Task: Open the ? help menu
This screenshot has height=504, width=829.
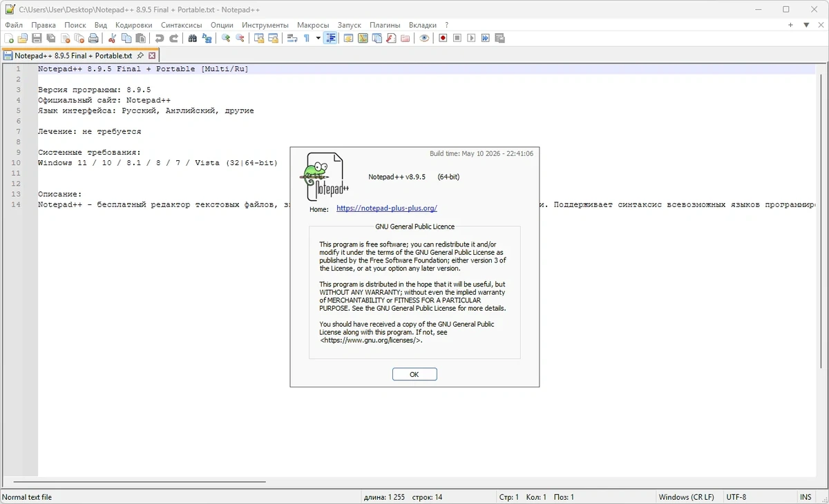Action: point(447,25)
